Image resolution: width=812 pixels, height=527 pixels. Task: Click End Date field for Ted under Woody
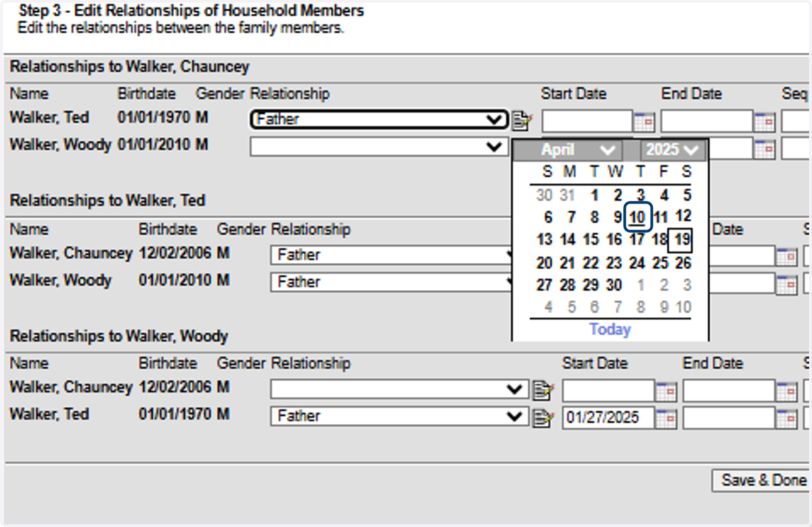pos(729,417)
